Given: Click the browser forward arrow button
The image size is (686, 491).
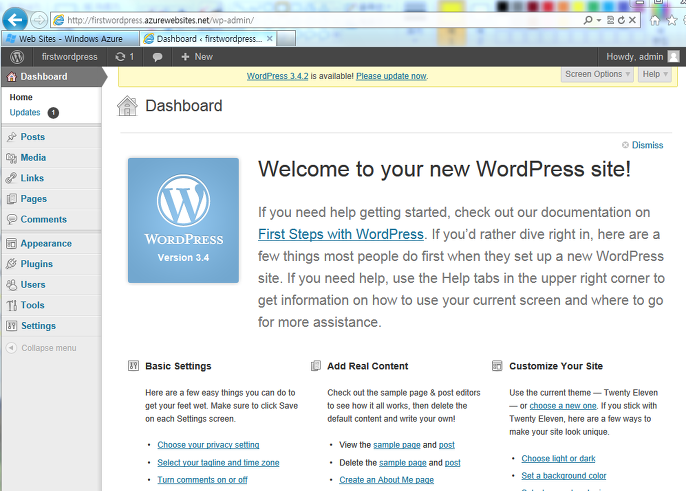Looking at the screenshot, I should point(39,20).
